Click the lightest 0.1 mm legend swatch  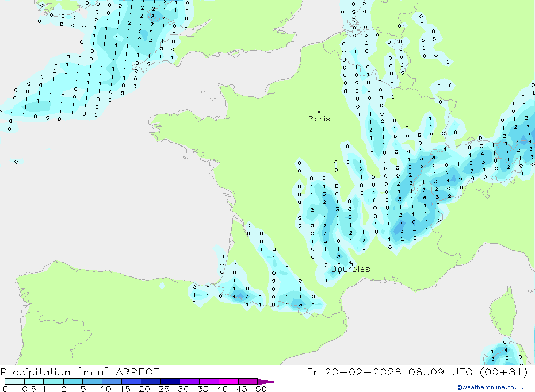click(14, 381)
